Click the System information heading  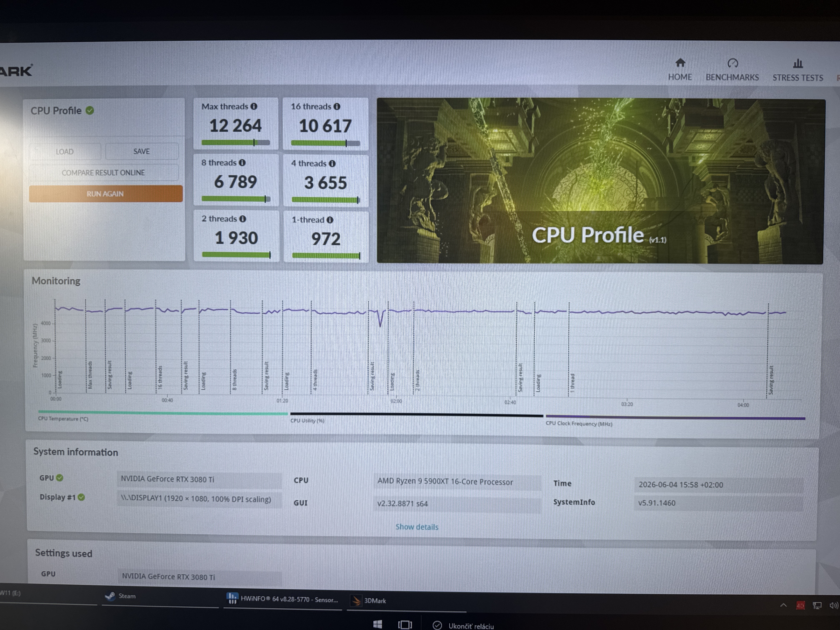76,452
